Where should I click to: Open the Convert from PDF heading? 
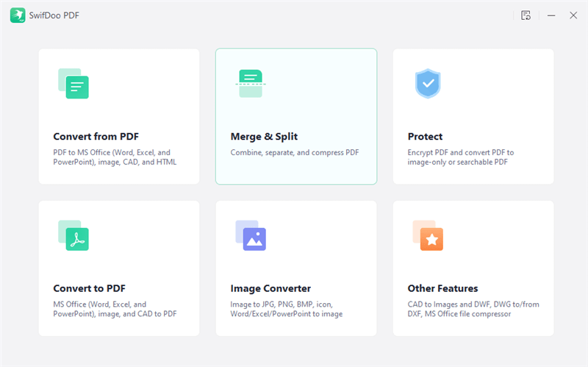pyautogui.click(x=96, y=137)
